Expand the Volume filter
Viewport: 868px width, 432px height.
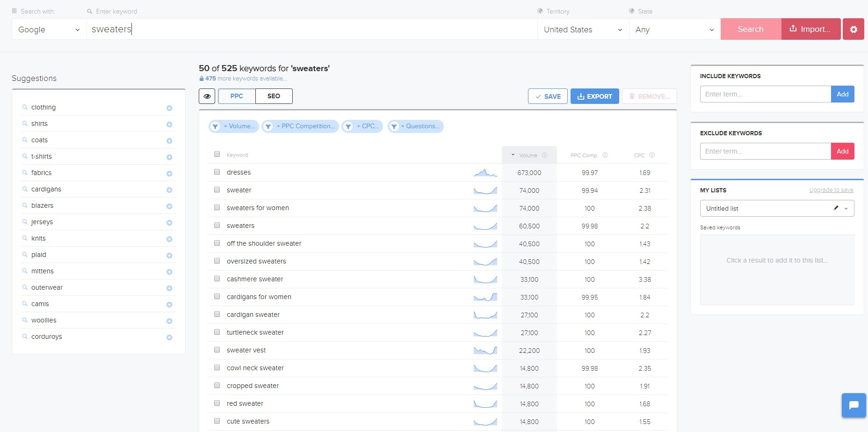point(234,126)
